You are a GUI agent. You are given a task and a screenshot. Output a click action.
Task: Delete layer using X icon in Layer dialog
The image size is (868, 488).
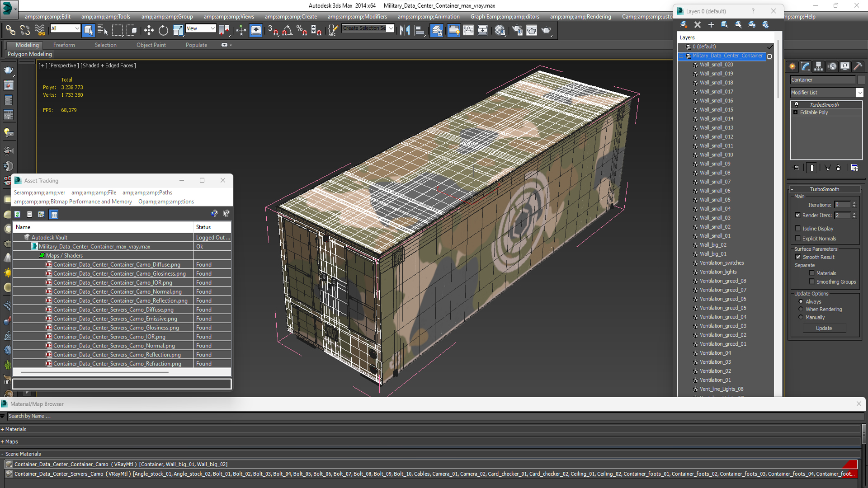click(698, 24)
